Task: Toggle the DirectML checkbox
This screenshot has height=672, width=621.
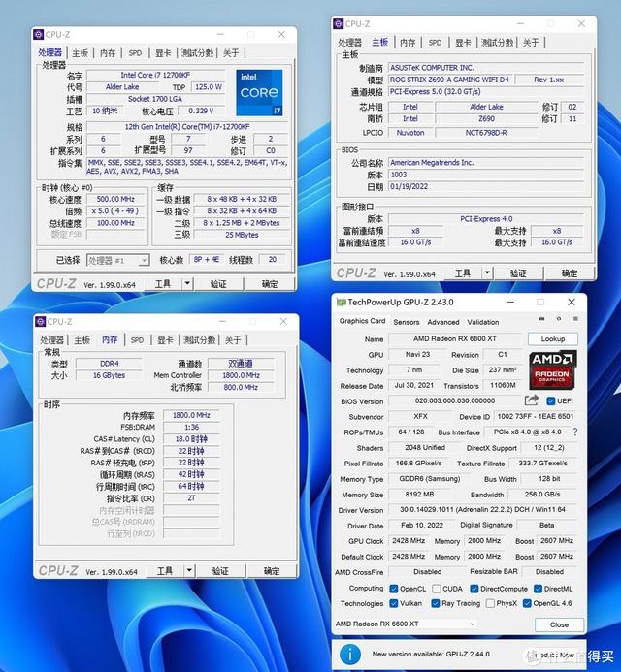Action: [x=538, y=589]
